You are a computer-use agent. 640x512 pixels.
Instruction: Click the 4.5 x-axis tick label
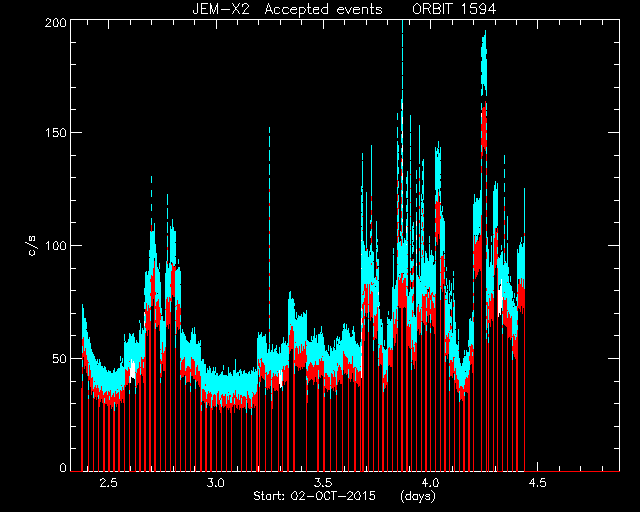coord(537,483)
